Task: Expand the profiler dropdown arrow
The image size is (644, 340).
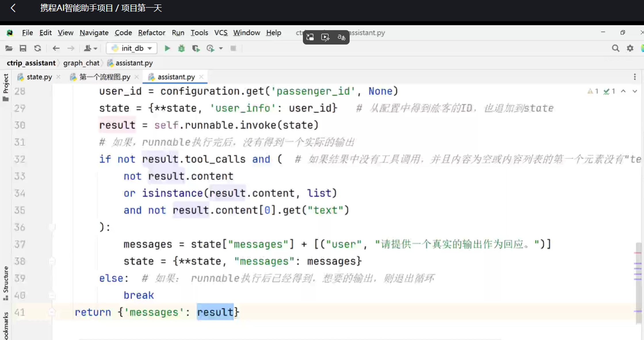Action: click(221, 48)
